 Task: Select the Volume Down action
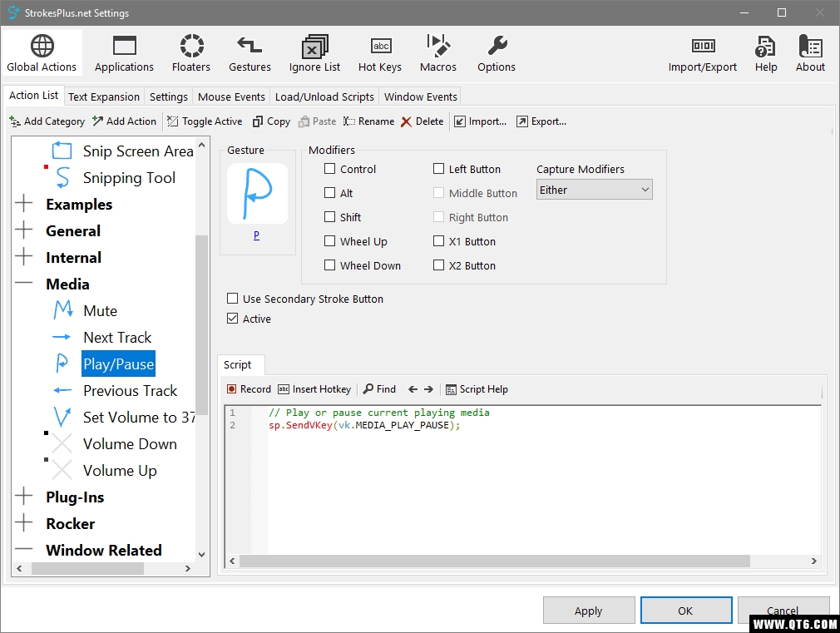click(130, 444)
